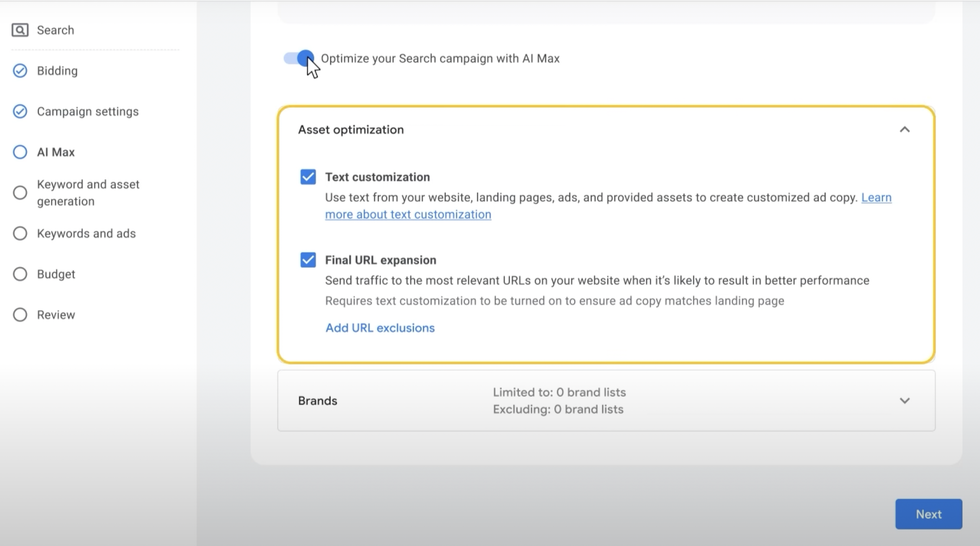Jump to the Review step
Viewport: 980px width, 546px height.
pyautogui.click(x=56, y=315)
